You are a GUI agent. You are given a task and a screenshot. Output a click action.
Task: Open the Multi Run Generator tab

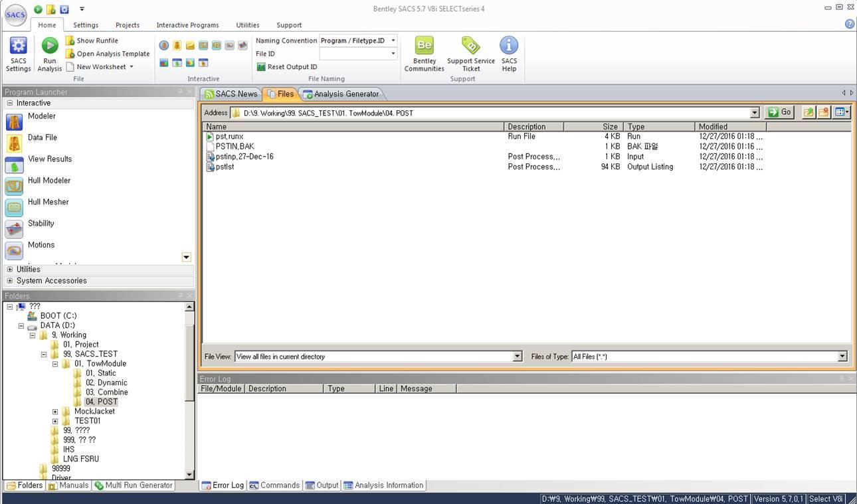tap(134, 485)
